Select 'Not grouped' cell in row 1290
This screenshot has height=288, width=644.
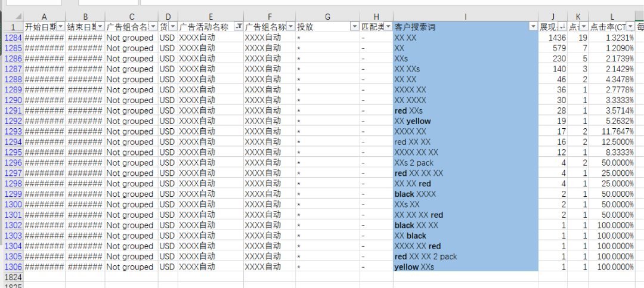(x=131, y=100)
